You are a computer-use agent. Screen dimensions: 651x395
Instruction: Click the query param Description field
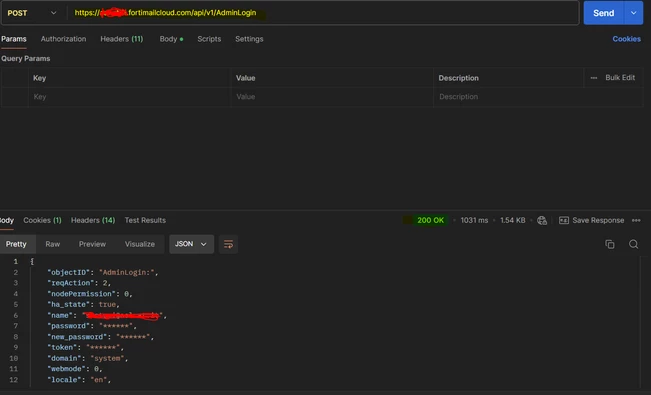click(x=538, y=97)
